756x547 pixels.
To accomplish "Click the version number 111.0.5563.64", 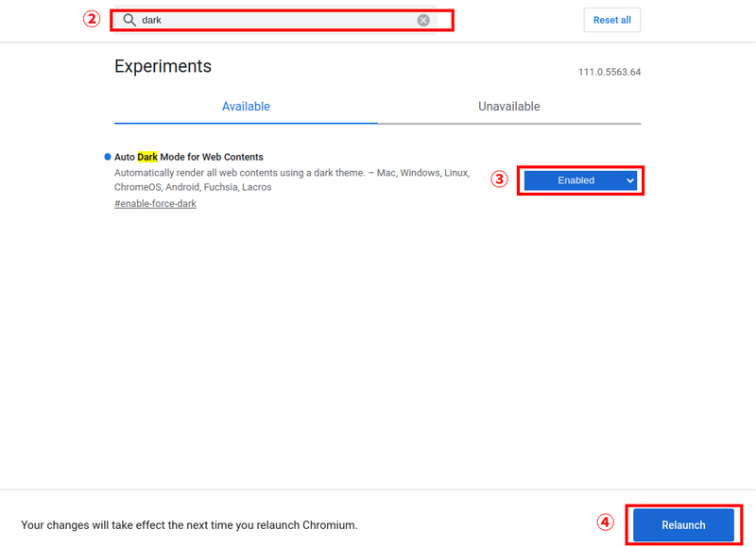I will 610,73.
